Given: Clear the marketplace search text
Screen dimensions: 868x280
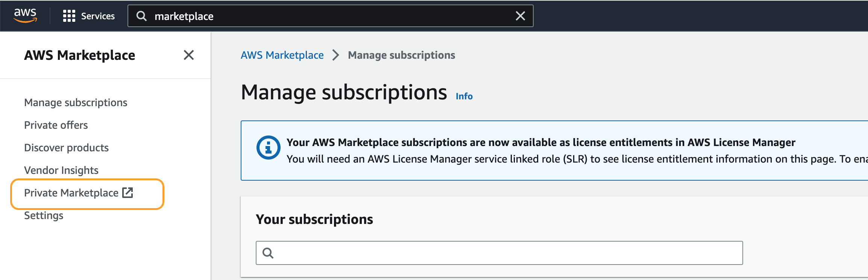Looking at the screenshot, I should pos(520,16).
